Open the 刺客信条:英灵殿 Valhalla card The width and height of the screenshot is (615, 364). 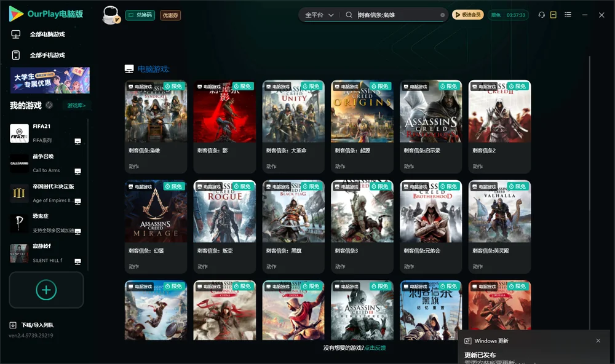pyautogui.click(x=499, y=227)
